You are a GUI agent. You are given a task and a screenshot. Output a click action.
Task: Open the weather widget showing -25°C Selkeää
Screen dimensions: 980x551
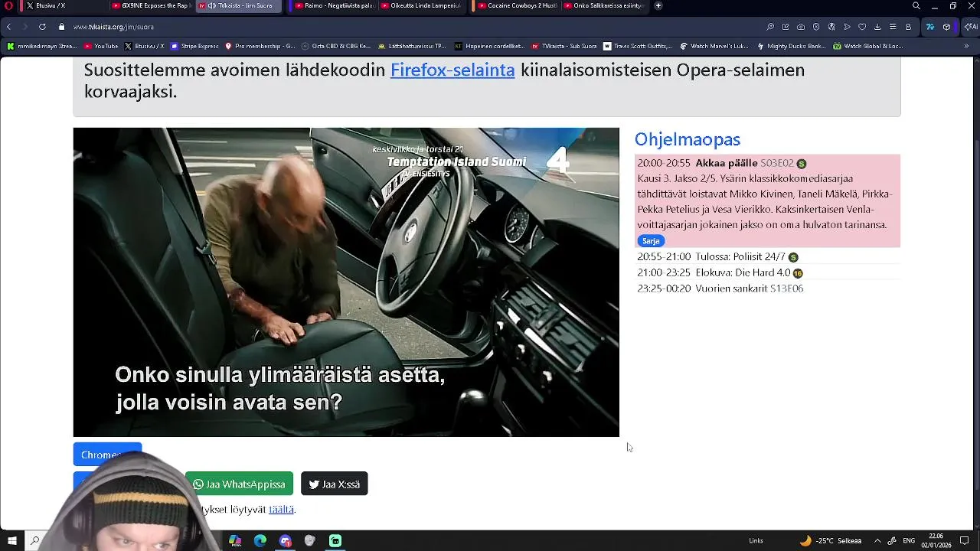(830, 540)
